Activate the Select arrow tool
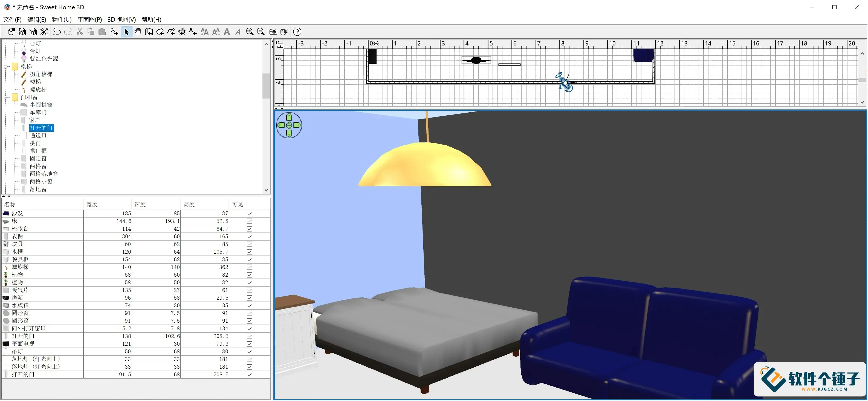868x401 pixels. point(126,32)
